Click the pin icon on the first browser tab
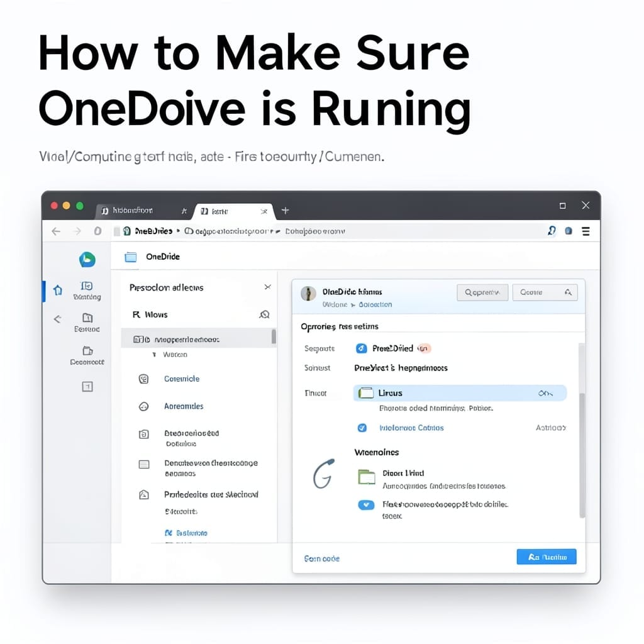The width and height of the screenshot is (644, 644). coord(184,211)
